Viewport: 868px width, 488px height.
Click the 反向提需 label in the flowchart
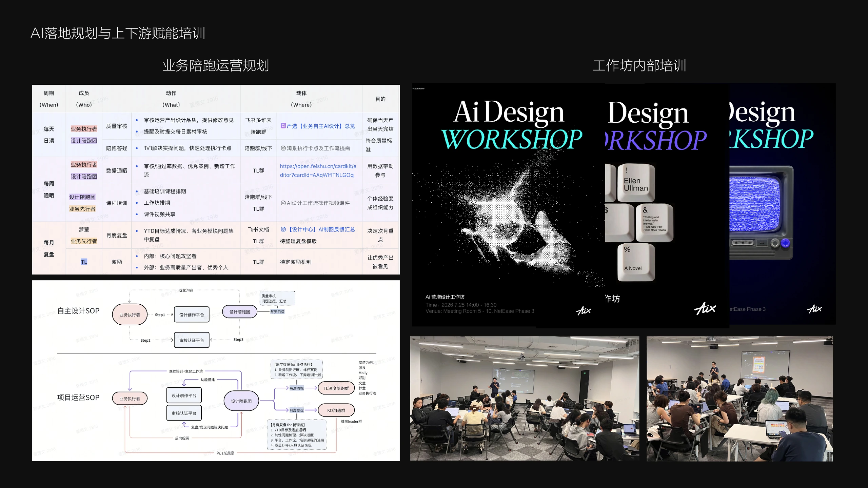click(x=182, y=438)
